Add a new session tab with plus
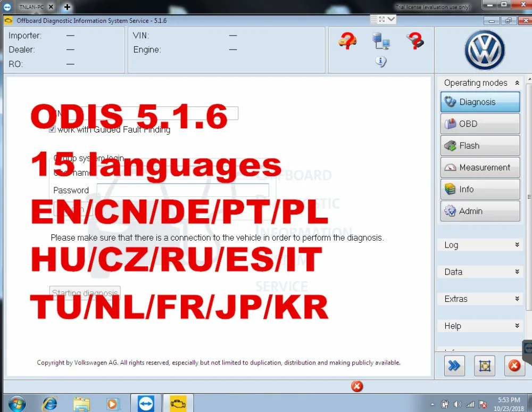532x412 pixels. 67,7
